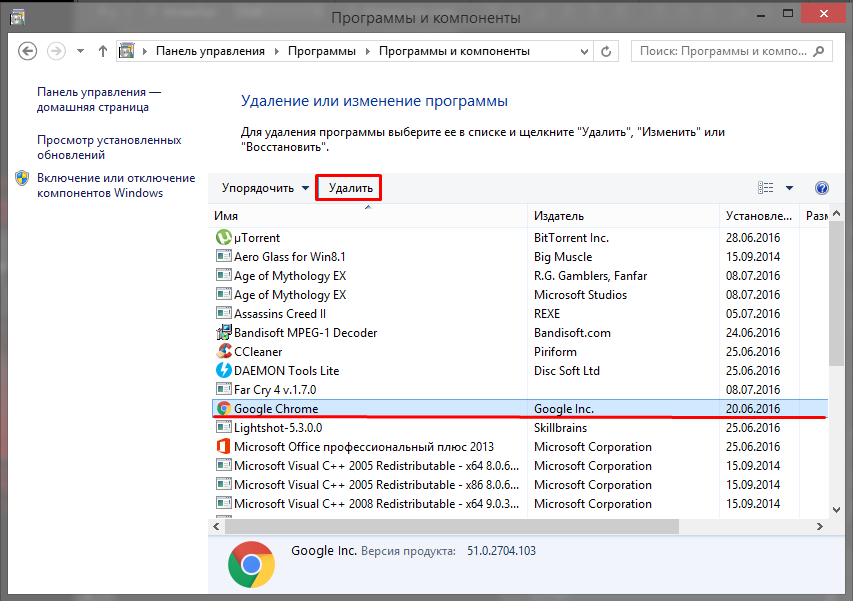This screenshot has width=853, height=601.
Task: Expand the view options dropdown arrow
Action: (x=789, y=188)
